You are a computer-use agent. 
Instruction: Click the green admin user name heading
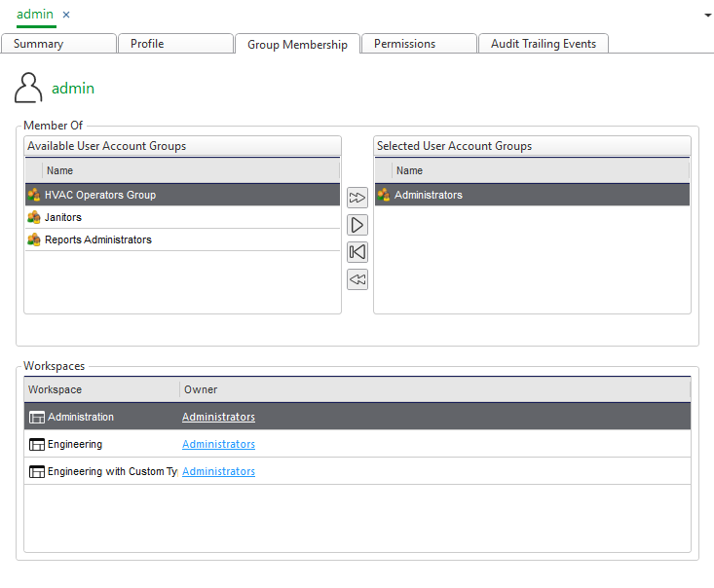pyautogui.click(x=73, y=89)
